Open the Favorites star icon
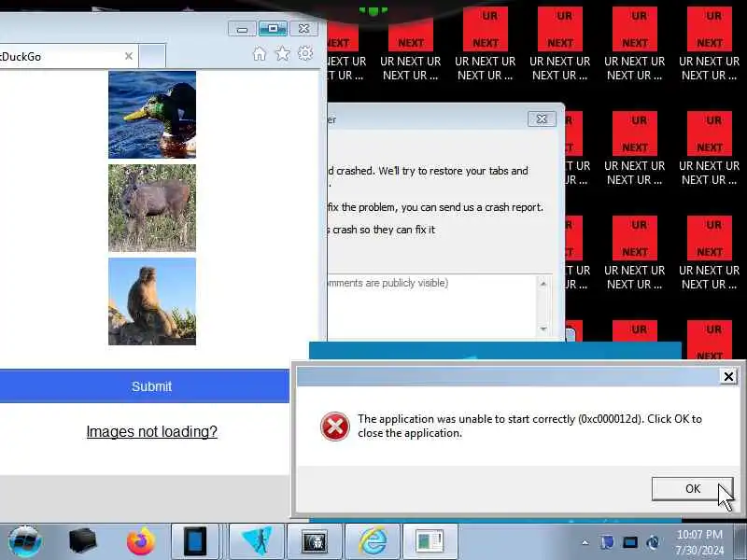 [283, 53]
